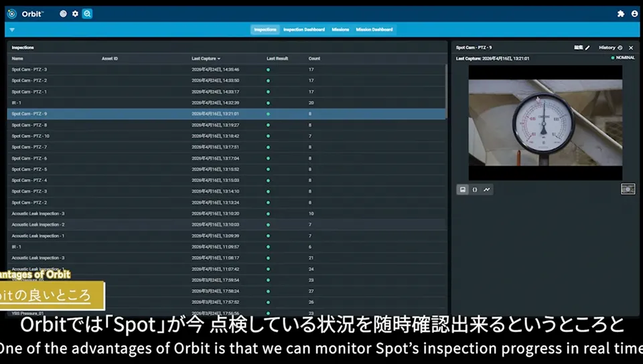Select the highlighted Spot Cam - PTZ - 9 row

pos(227,114)
